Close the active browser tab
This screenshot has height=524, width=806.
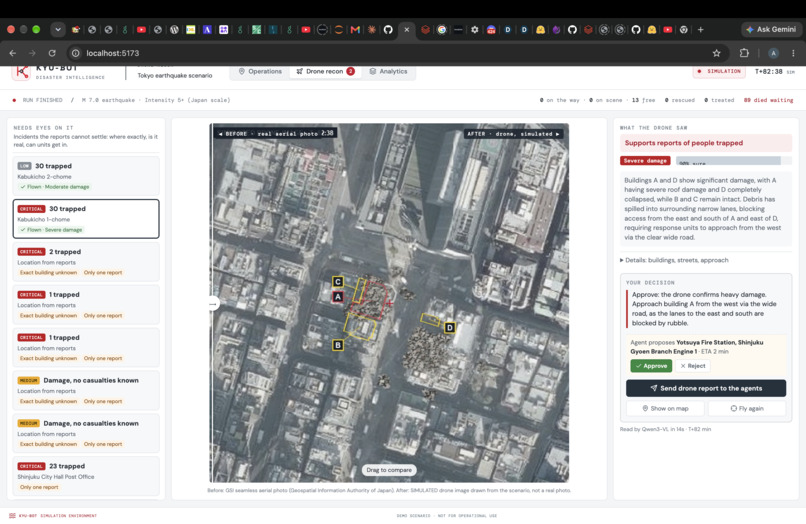pos(407,30)
